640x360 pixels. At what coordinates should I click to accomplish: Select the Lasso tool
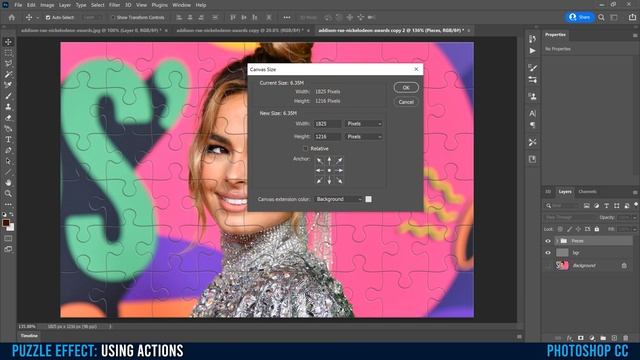[x=8, y=64]
